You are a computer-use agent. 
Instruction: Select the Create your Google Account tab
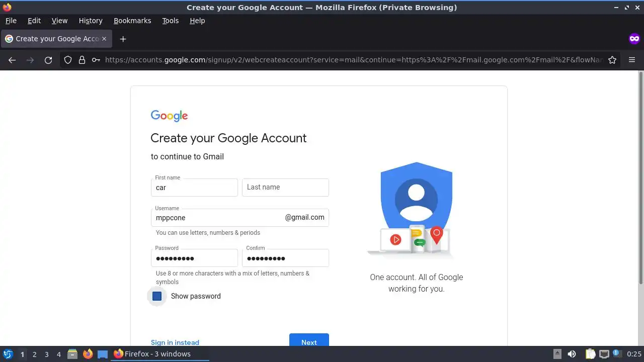pos(55,39)
